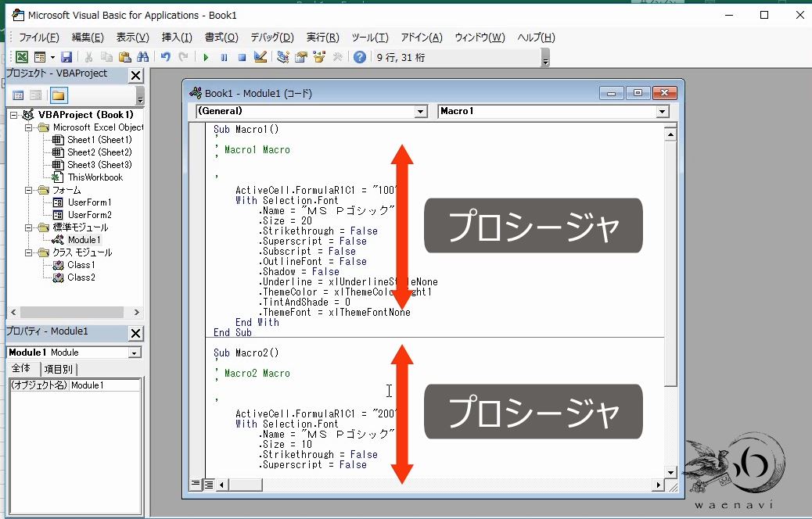This screenshot has height=519, width=812.
Task: Collapse the 標準モジュール folder node
Action: 29,227
